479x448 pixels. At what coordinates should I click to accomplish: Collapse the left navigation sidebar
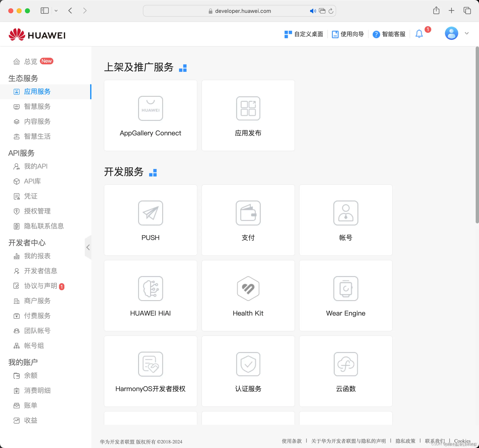pos(88,247)
